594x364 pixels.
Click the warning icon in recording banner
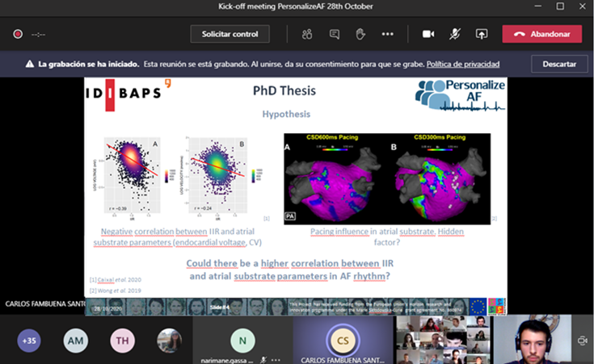[29, 64]
